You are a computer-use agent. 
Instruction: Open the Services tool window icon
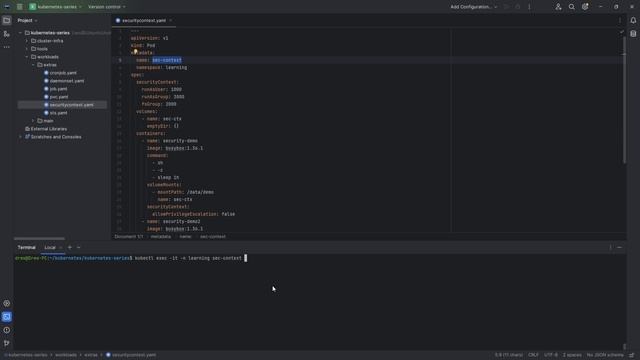pyautogui.click(x=7, y=303)
